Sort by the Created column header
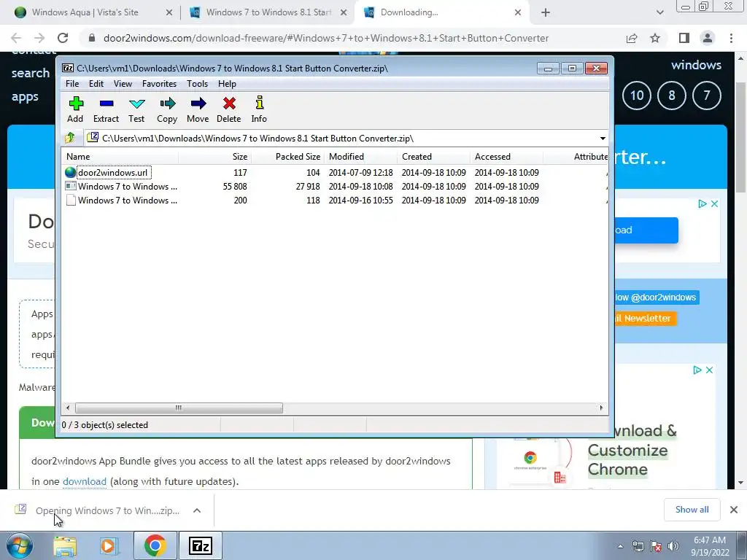This screenshot has height=560, width=747. (x=433, y=157)
